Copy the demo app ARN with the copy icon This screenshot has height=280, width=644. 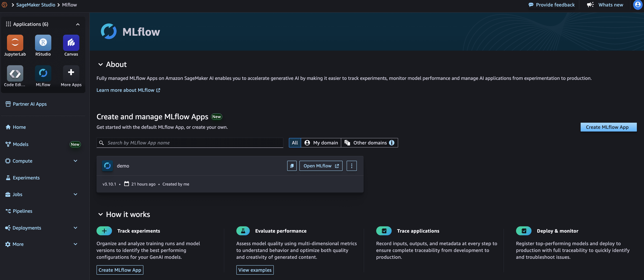point(292,166)
